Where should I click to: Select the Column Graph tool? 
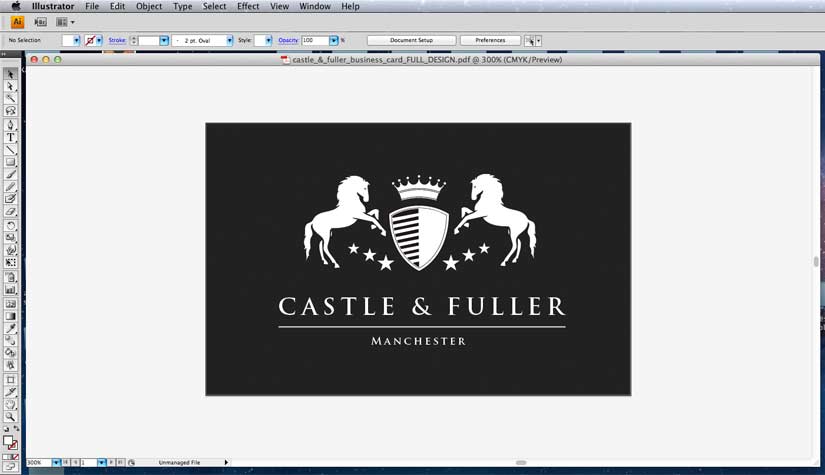coord(11,289)
